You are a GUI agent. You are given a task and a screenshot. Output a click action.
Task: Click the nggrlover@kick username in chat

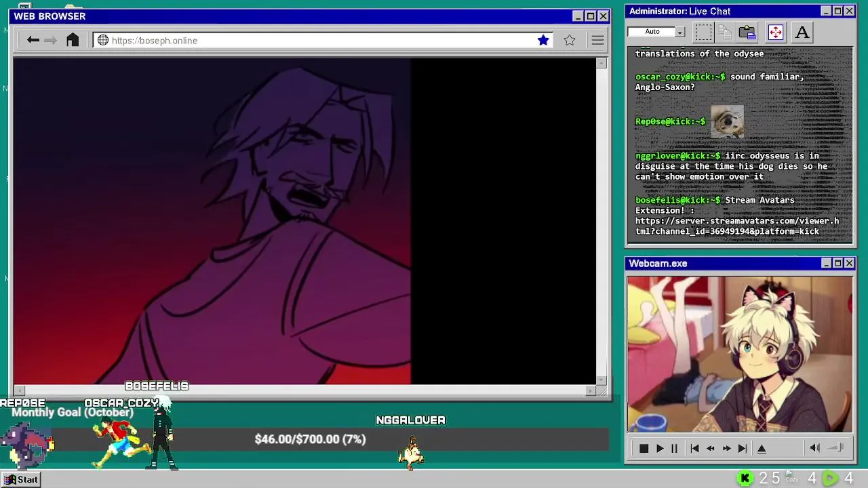click(677, 156)
